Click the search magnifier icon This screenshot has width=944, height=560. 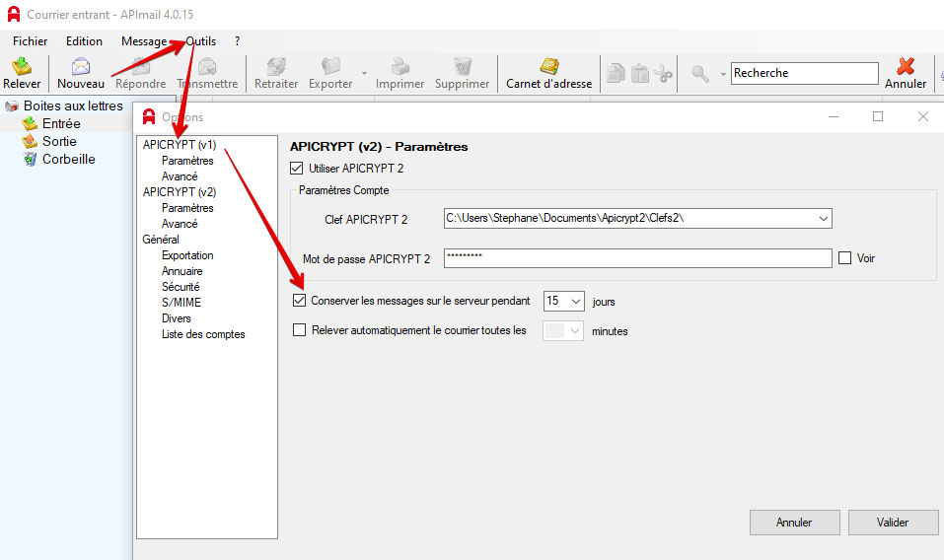[x=700, y=73]
